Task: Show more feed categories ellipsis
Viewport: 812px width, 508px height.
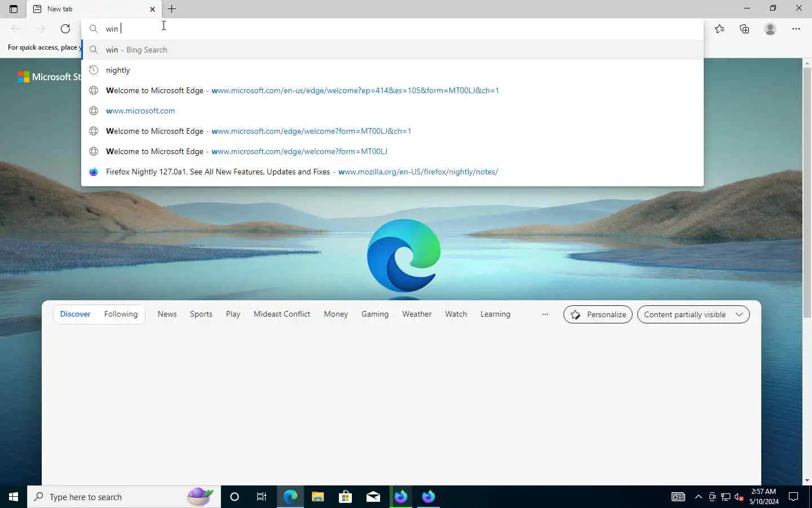Action: [545, 314]
